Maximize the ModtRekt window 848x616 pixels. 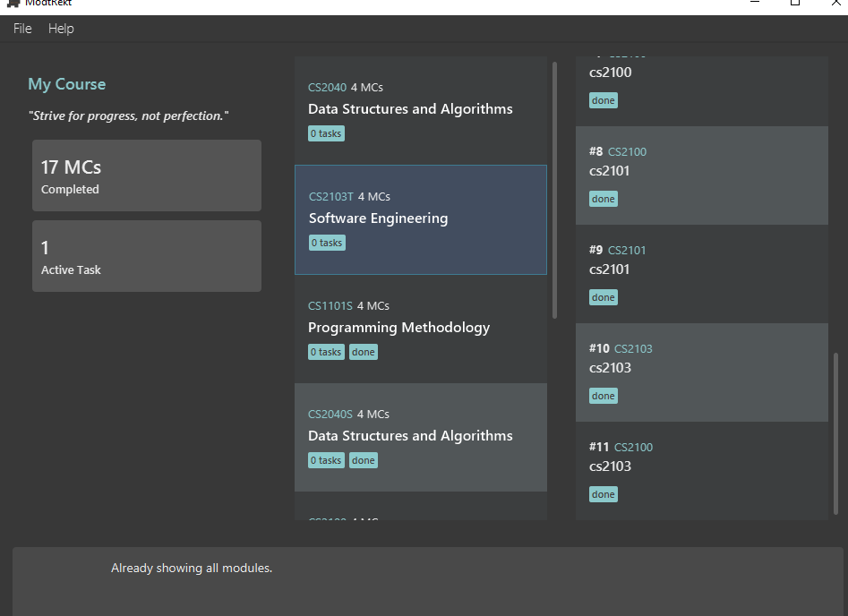(795, 3)
